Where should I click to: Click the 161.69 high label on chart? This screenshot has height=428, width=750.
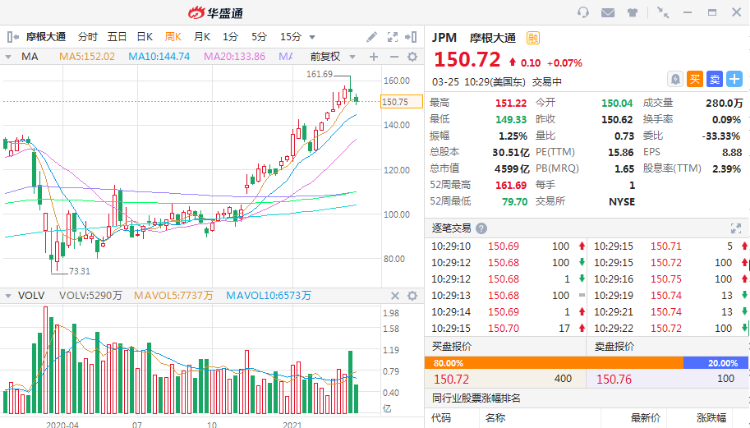pyautogui.click(x=320, y=74)
